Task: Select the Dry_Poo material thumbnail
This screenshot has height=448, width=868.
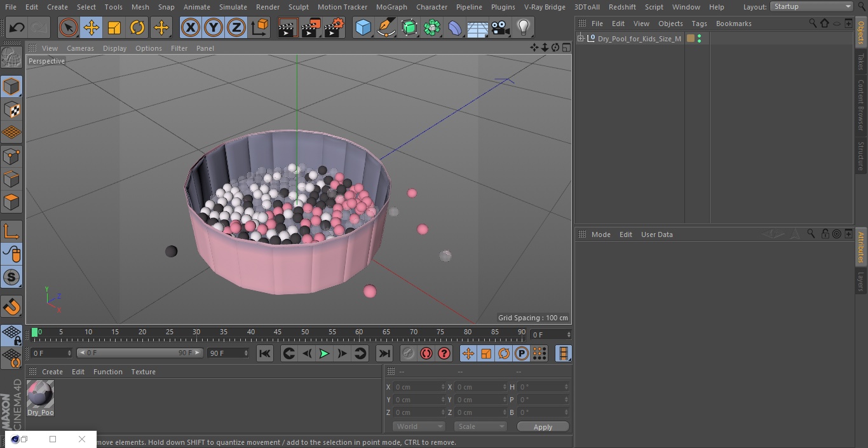Action: pyautogui.click(x=40, y=394)
